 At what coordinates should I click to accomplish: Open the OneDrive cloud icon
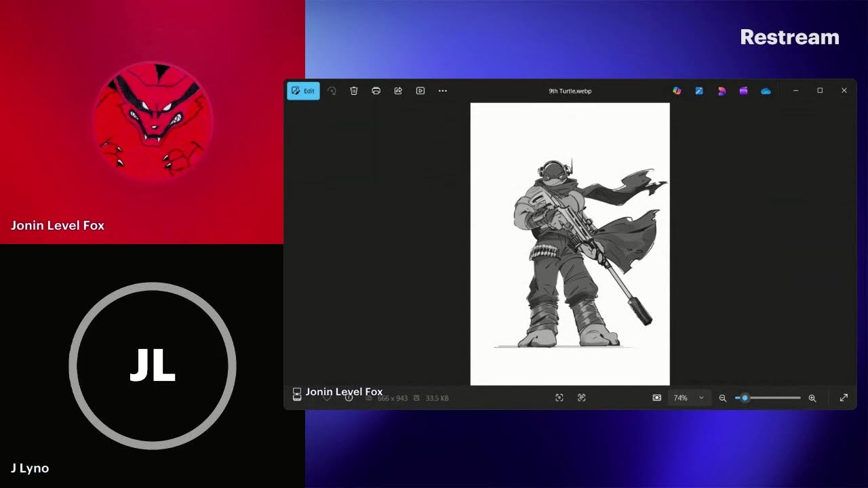pyautogui.click(x=766, y=91)
